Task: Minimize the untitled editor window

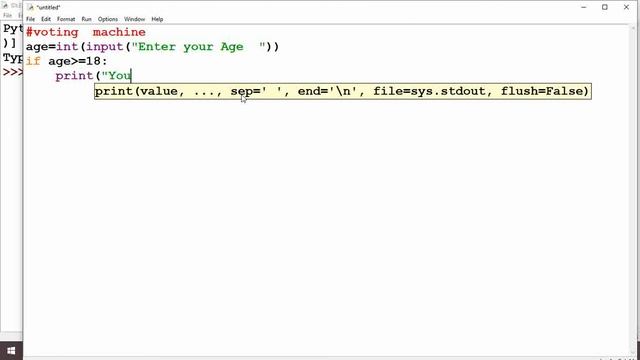Action: [x=584, y=7]
